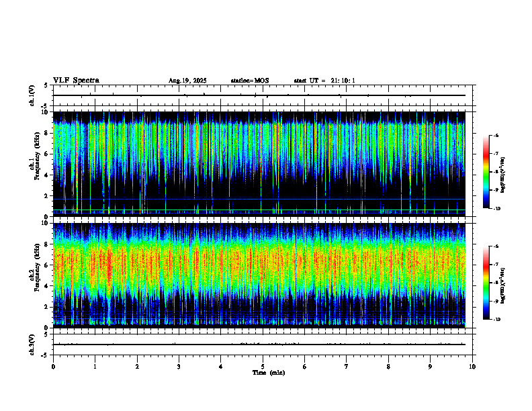Click the "VLF Spectra" plot title
532x411 pixels.
coord(77,81)
